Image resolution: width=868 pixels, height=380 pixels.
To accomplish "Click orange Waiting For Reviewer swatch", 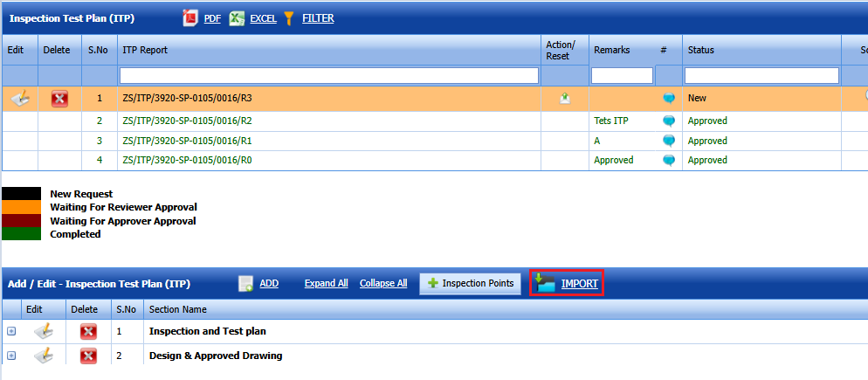I will coord(21,207).
